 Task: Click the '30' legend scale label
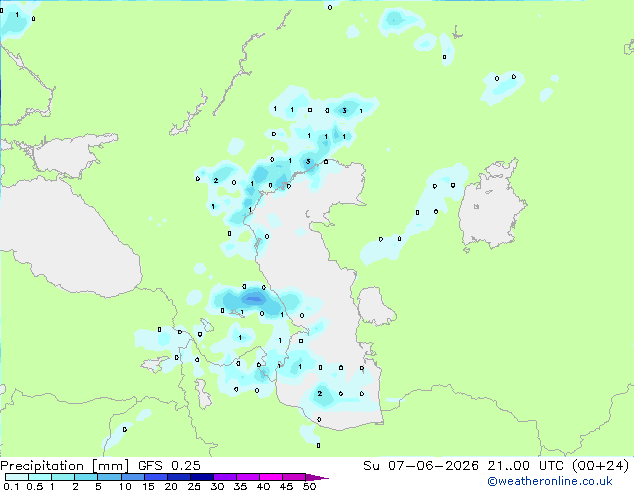click(x=218, y=486)
